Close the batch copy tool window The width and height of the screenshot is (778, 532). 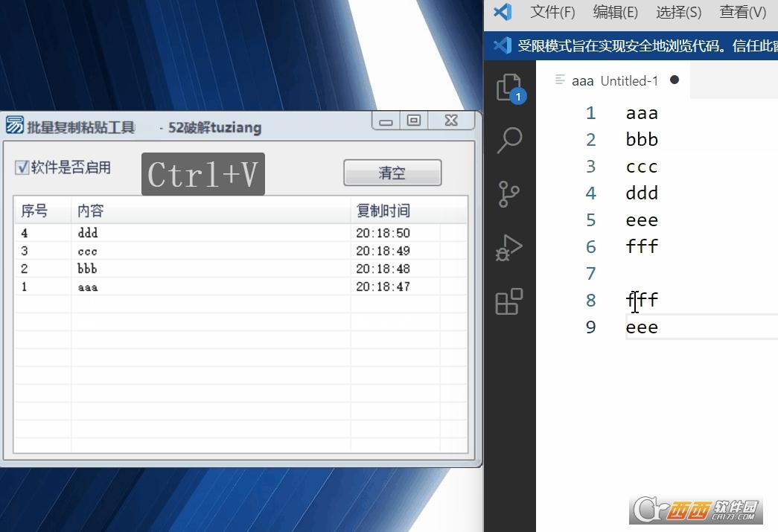(451, 121)
